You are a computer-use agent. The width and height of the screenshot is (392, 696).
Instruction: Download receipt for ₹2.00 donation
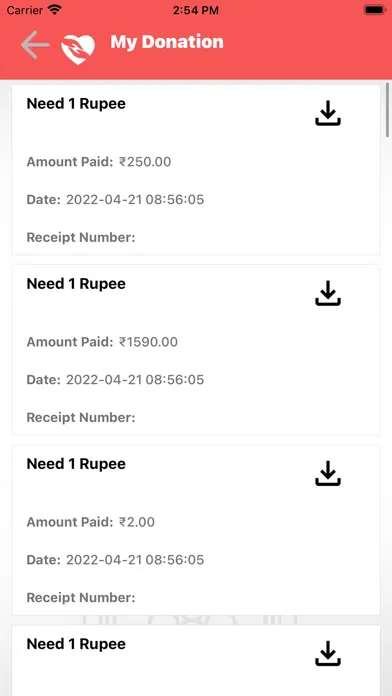point(328,473)
